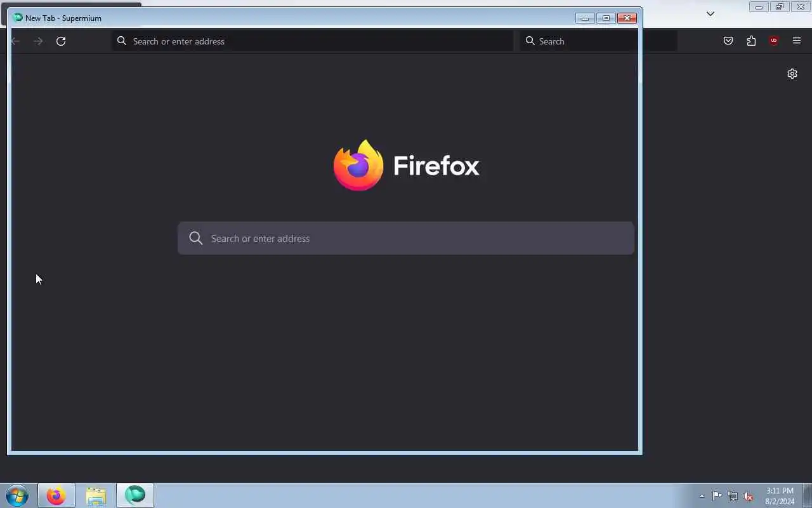The height and width of the screenshot is (508, 812).
Task: Click the magnifier icon in the toolbar Search box
Action: (530, 41)
